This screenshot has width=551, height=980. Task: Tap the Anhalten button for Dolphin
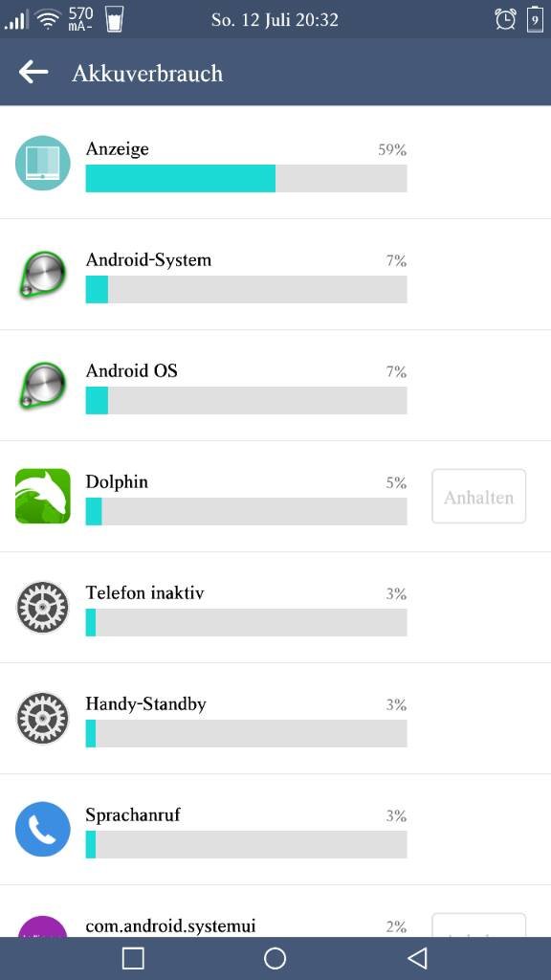click(478, 497)
